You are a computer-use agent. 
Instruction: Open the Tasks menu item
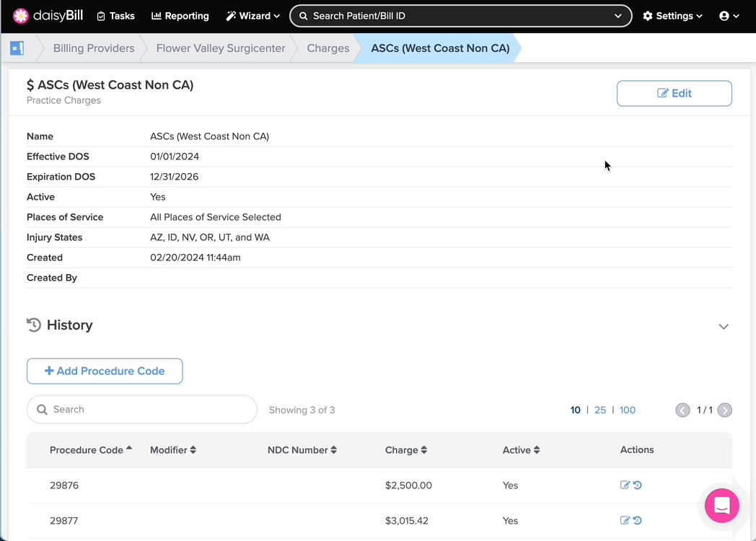coord(115,16)
